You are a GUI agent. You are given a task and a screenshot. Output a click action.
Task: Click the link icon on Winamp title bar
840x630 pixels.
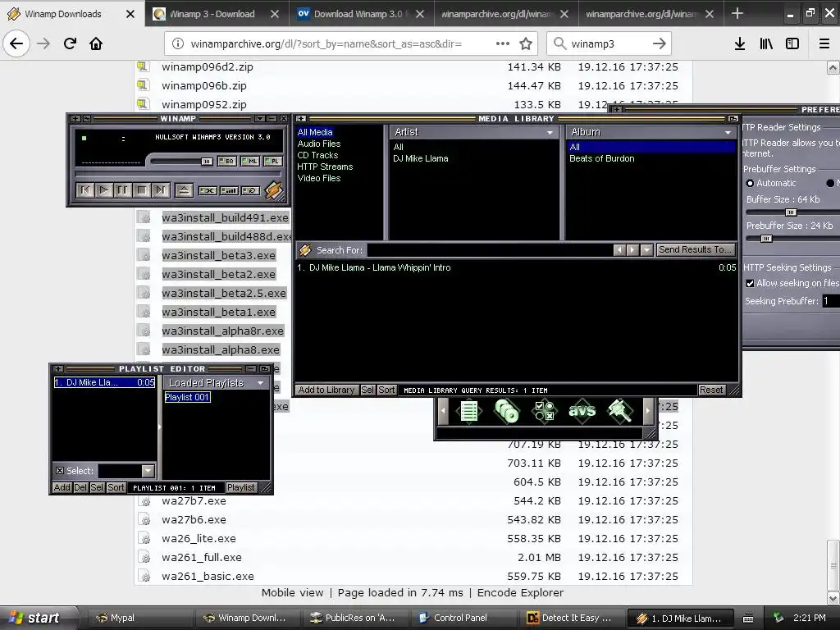[87, 118]
